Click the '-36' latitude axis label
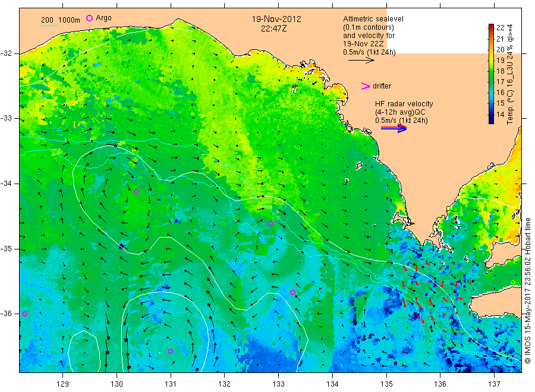The height and width of the screenshot is (392, 535). tap(7, 314)
